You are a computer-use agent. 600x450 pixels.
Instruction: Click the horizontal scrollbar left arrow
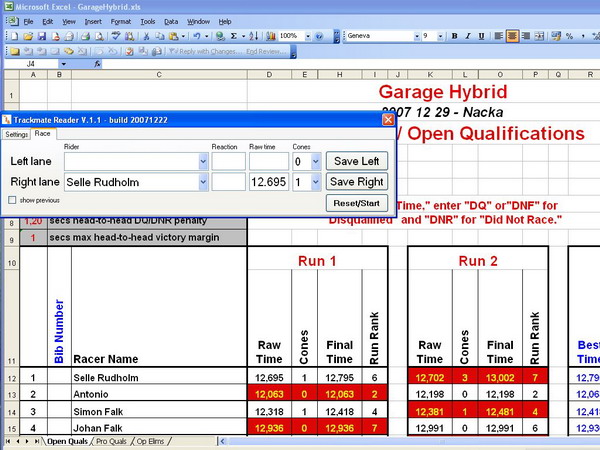click(222, 441)
